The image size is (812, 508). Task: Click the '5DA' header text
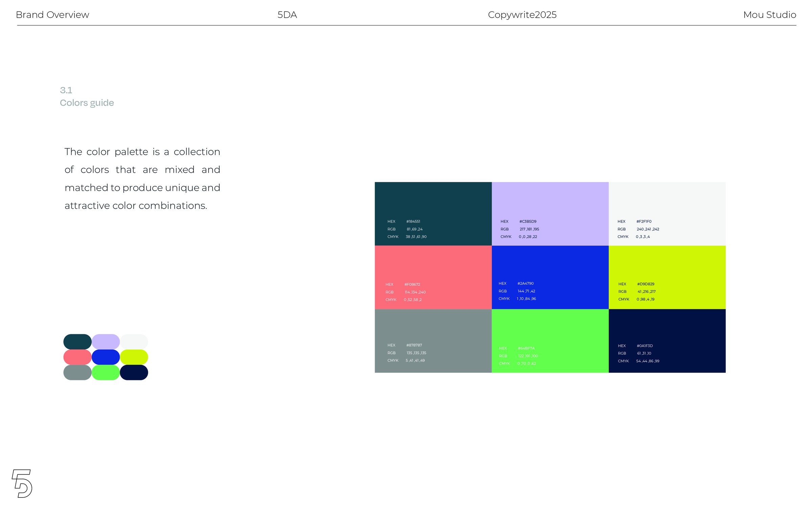[287, 15]
